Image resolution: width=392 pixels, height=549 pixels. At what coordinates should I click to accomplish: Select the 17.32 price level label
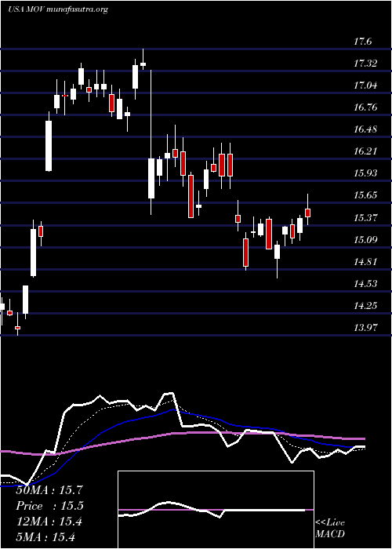pyautogui.click(x=365, y=64)
